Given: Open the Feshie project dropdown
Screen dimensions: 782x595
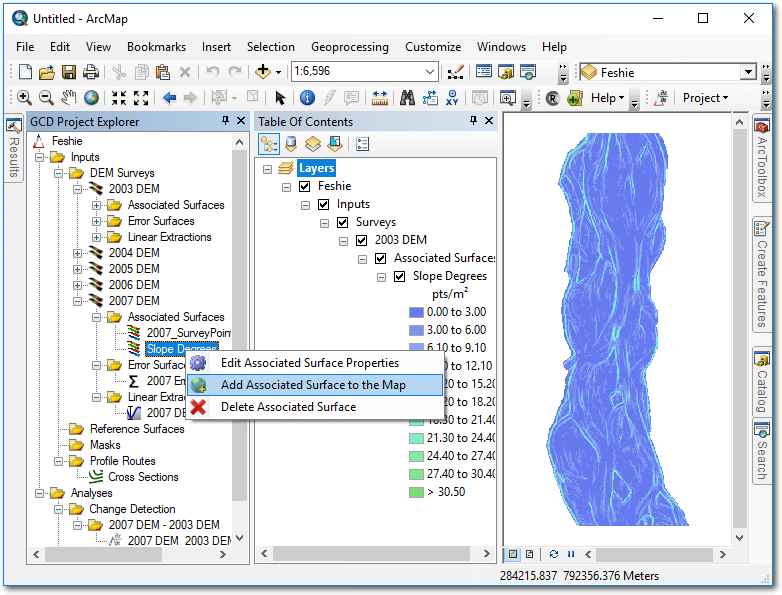Looking at the screenshot, I should click(x=748, y=72).
